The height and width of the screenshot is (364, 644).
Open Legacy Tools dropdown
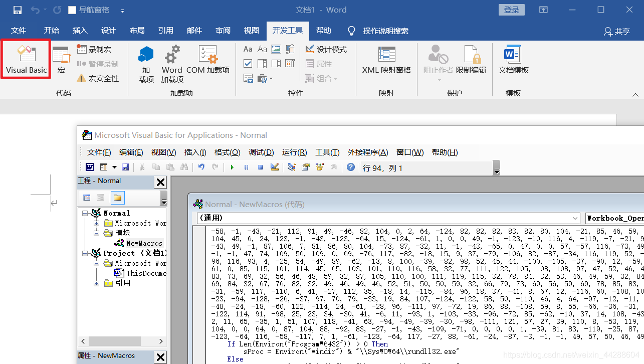point(264,78)
